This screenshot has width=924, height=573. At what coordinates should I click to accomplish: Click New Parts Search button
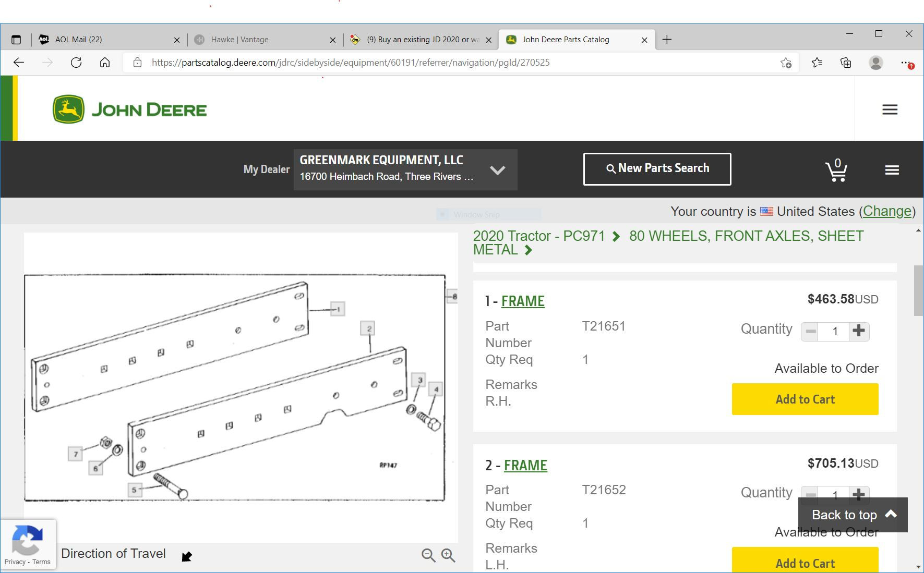coord(657,169)
